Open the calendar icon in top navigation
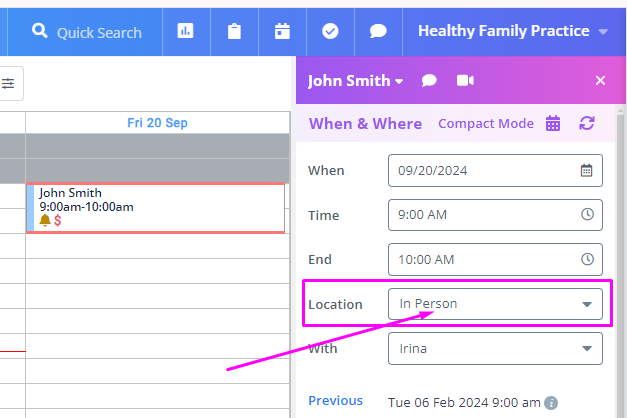 [282, 31]
